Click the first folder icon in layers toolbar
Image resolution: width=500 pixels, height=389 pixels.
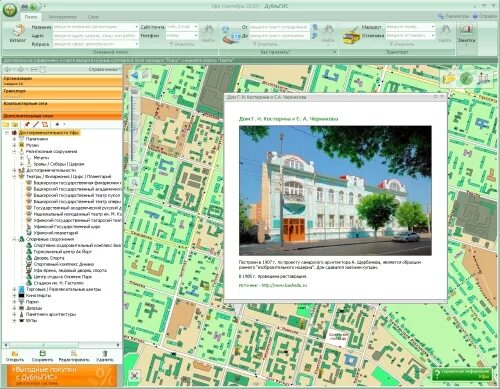(6, 124)
